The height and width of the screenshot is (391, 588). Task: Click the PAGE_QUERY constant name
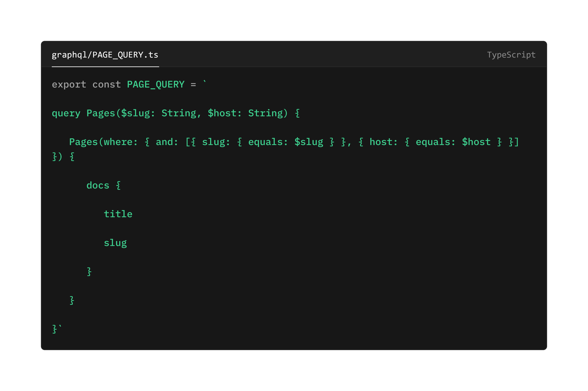pos(155,84)
